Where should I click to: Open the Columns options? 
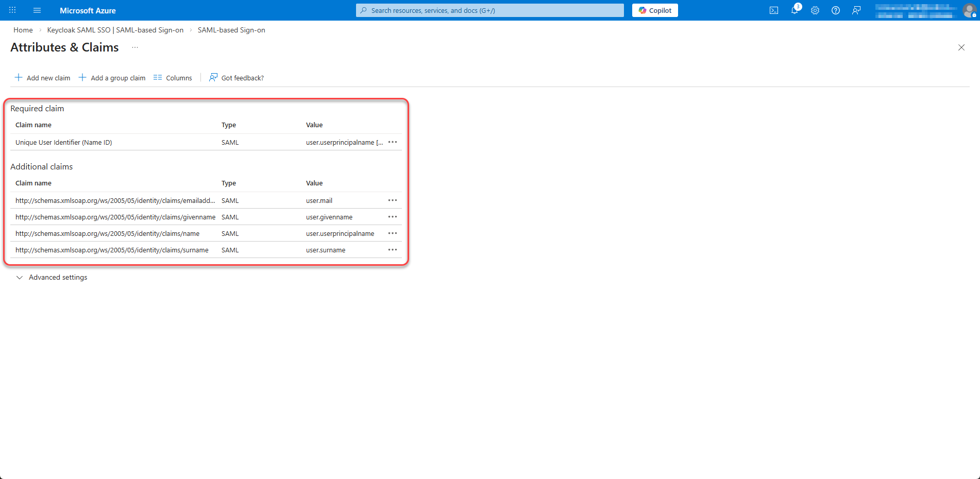[x=173, y=78]
